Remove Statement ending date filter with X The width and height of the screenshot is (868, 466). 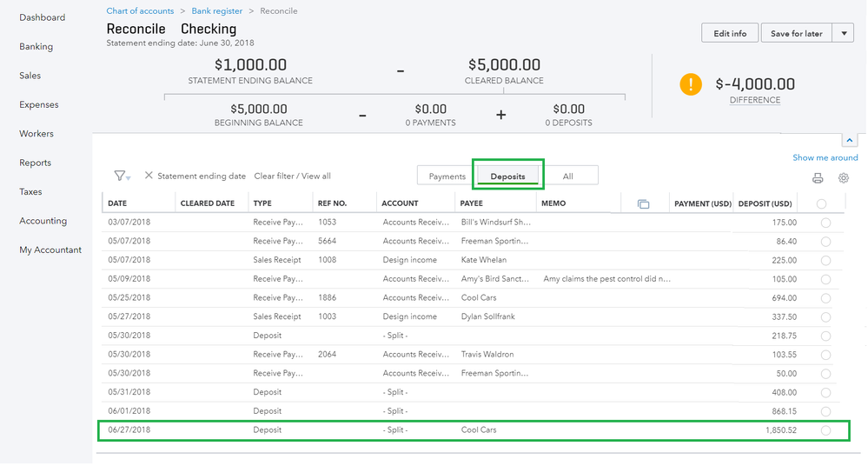click(149, 176)
